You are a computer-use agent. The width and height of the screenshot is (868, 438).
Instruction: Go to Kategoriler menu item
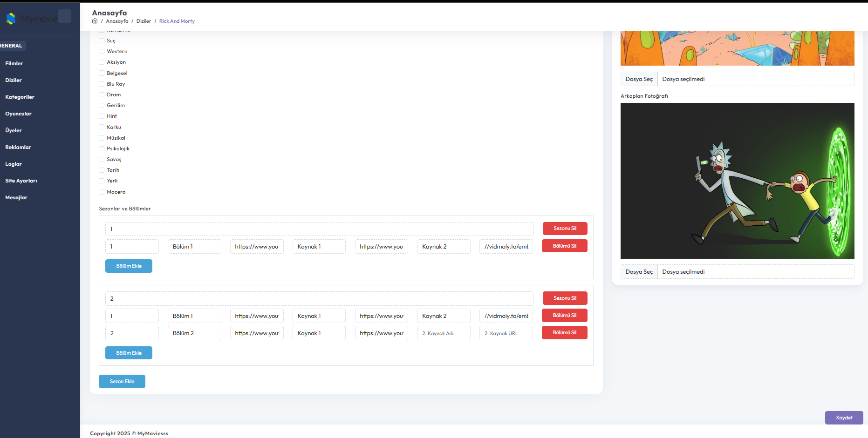20,97
